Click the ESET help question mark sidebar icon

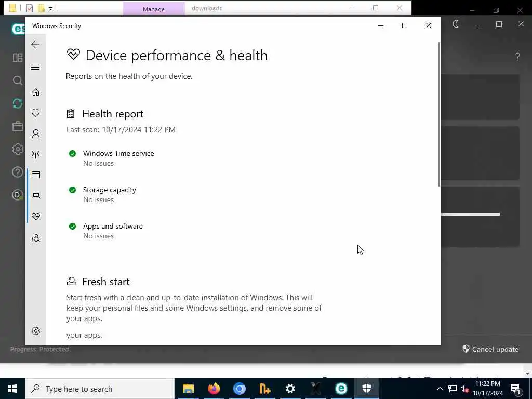coord(17,172)
